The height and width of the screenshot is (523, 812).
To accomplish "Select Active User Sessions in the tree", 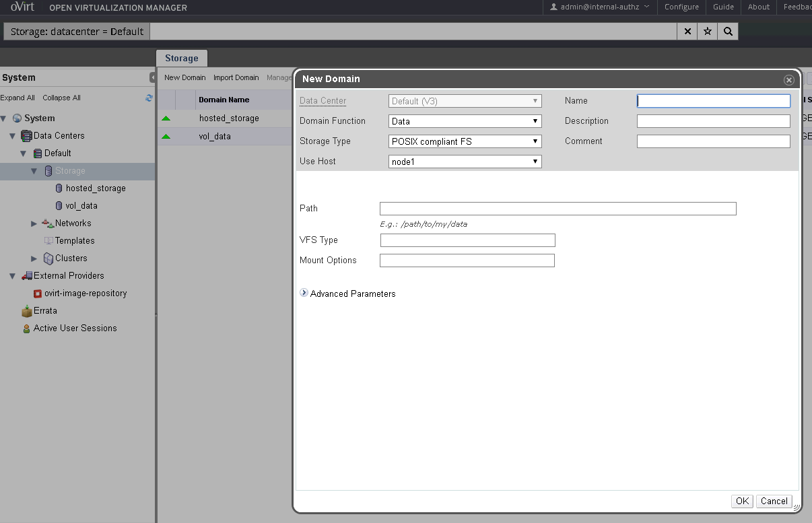I will [x=75, y=328].
